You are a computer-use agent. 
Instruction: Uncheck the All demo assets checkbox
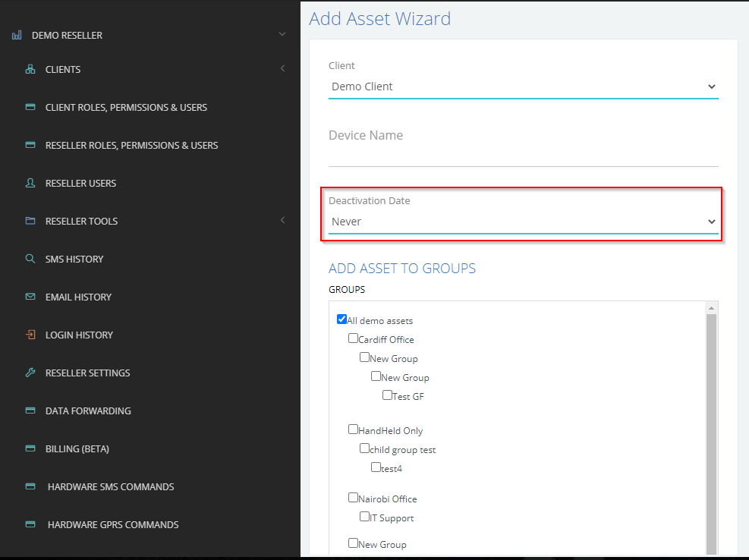[x=341, y=319]
